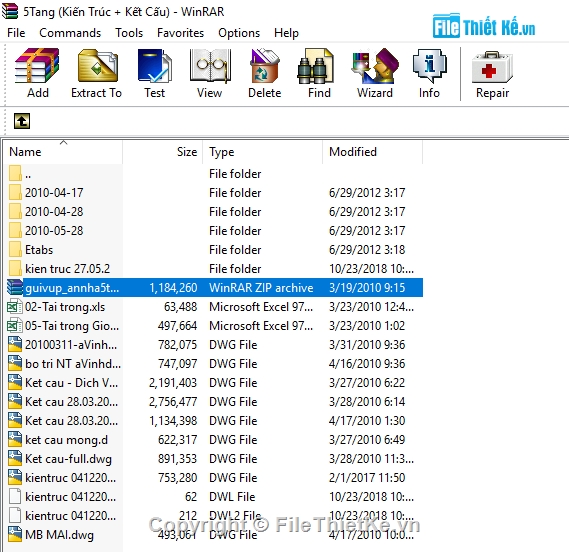Viewport: 569px width, 552px height.
Task: Select the kien truc 27.05.2 folder icon
Action: [15, 269]
